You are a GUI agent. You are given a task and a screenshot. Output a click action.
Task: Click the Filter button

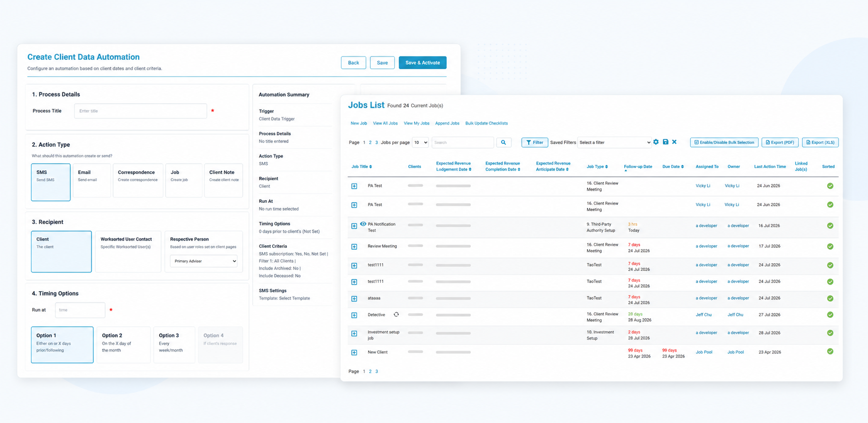tap(535, 142)
